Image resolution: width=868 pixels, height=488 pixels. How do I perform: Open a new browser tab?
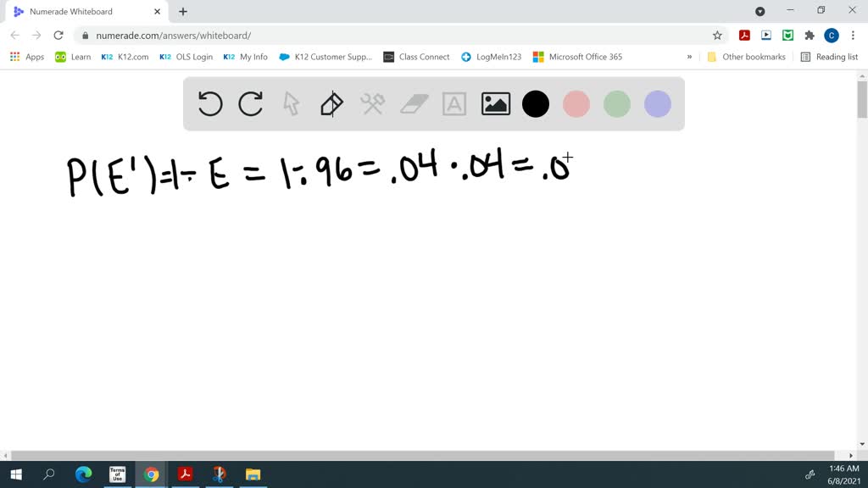[x=183, y=12]
